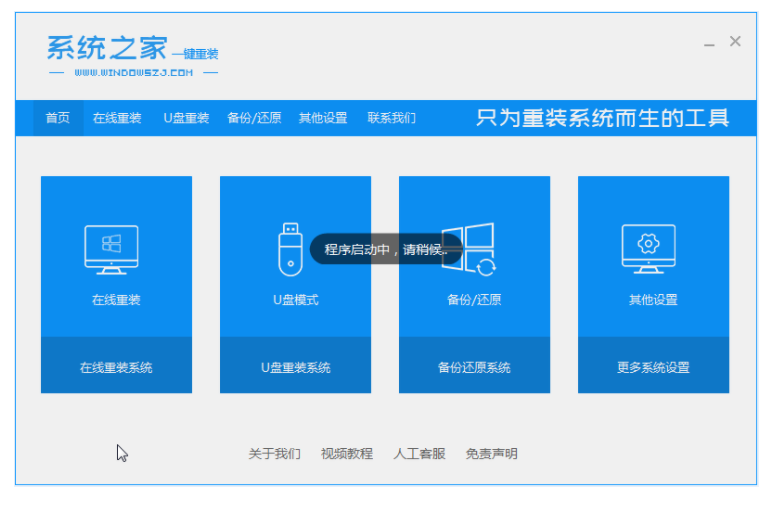Open the 备份/还原 tab

pos(254,118)
